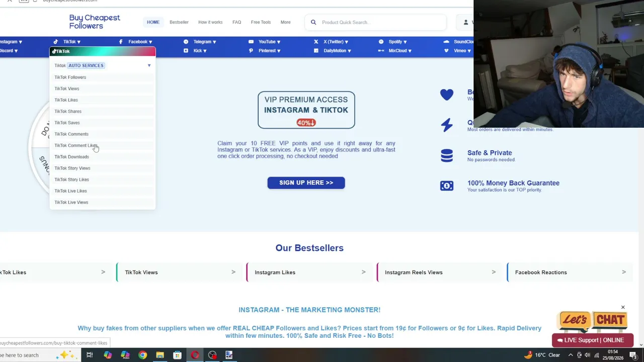
Task: Open the More menu item
Action: (x=285, y=22)
